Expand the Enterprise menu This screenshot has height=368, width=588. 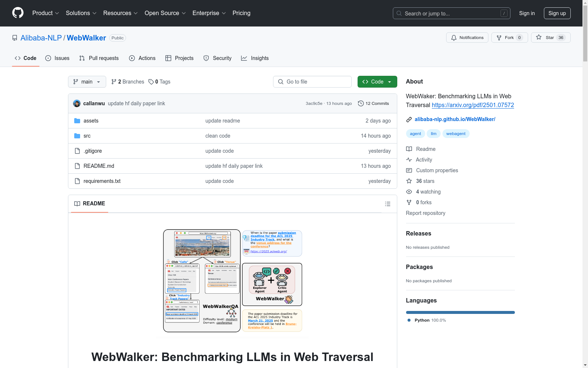(x=209, y=13)
